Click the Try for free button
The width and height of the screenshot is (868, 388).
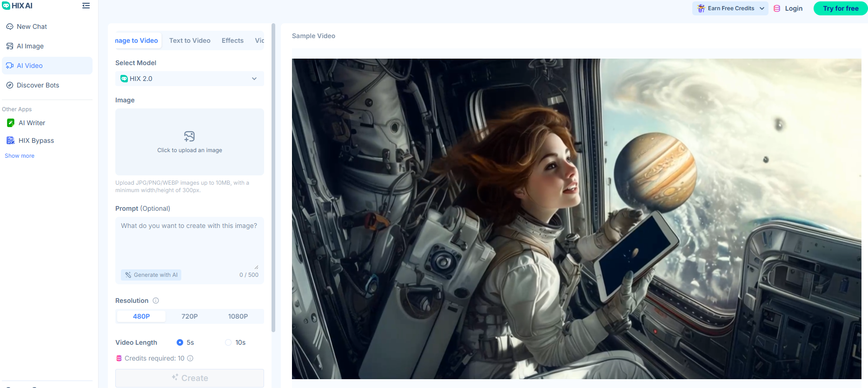841,8
